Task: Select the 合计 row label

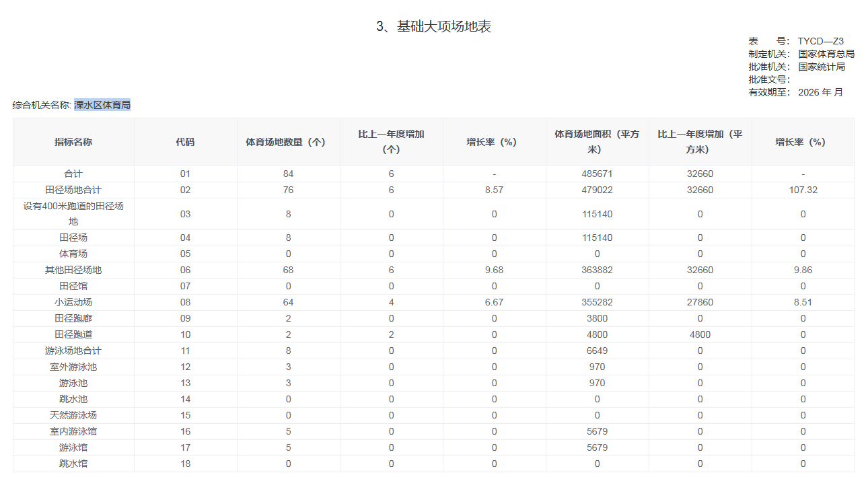Action: point(73,174)
